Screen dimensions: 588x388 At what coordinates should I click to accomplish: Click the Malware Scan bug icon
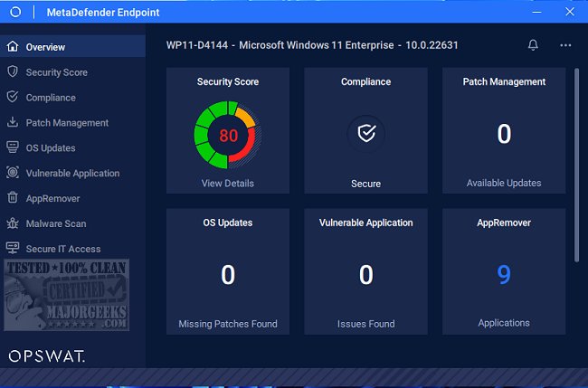[13, 223]
